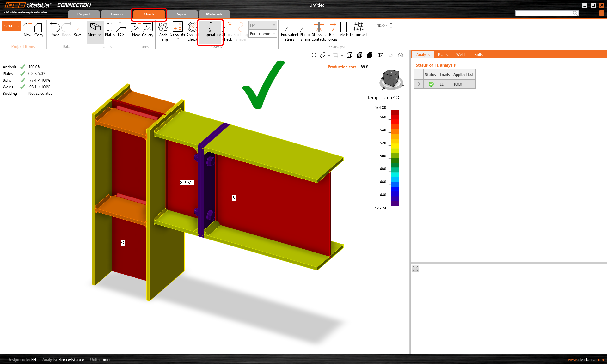This screenshot has width=607, height=364.
Task: Switch to the Report tab
Action: [181, 14]
